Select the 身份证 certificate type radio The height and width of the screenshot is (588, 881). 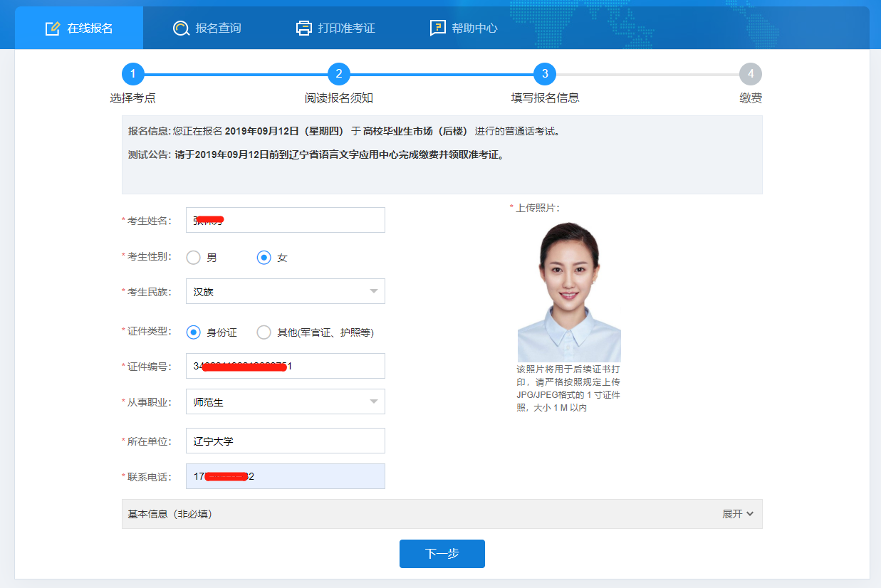[193, 332]
